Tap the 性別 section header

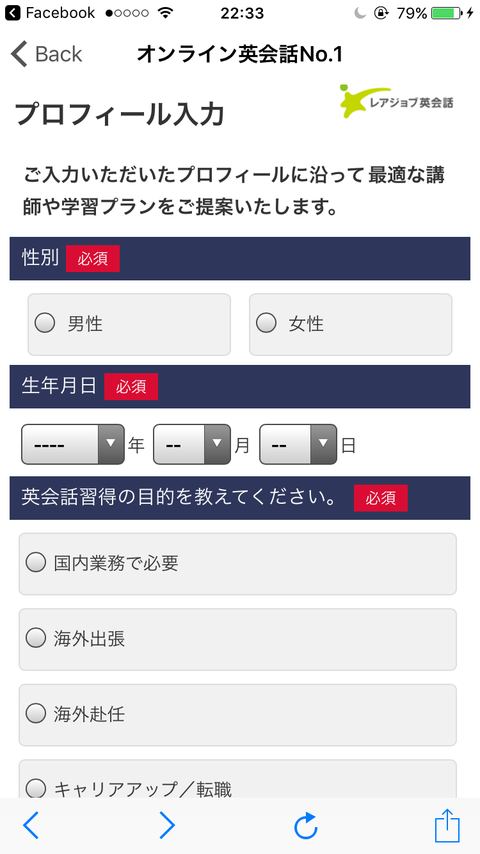point(240,259)
